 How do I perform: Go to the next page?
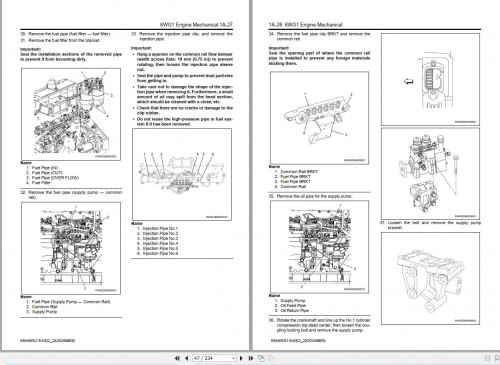(x=241, y=358)
